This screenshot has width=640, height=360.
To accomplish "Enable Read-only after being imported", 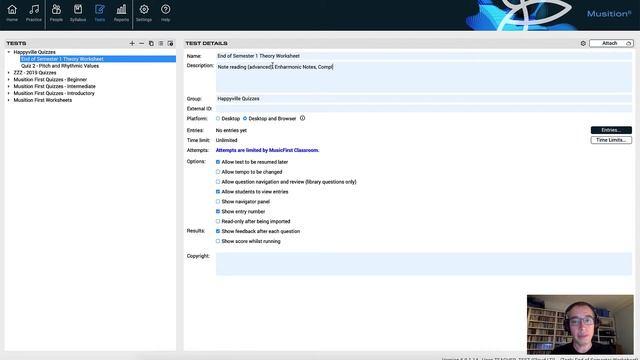I will 218,222.
